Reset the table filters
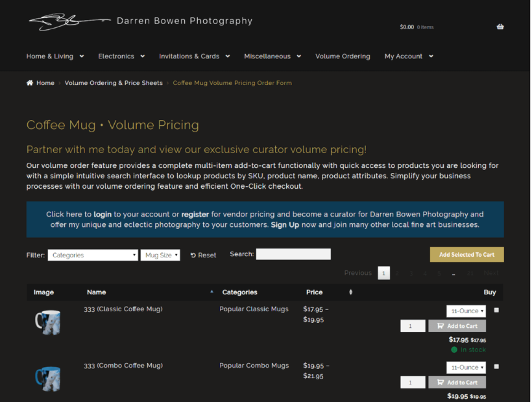 203,255
